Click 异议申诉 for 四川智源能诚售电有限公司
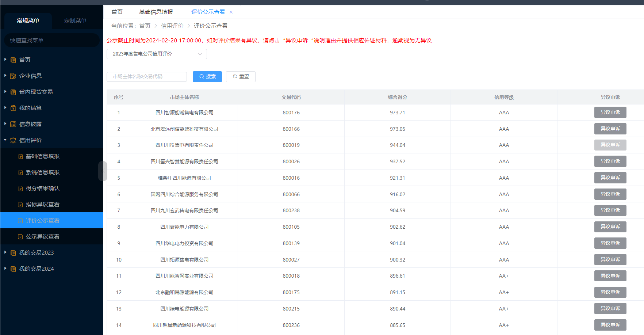The height and width of the screenshot is (335, 644). click(x=610, y=113)
